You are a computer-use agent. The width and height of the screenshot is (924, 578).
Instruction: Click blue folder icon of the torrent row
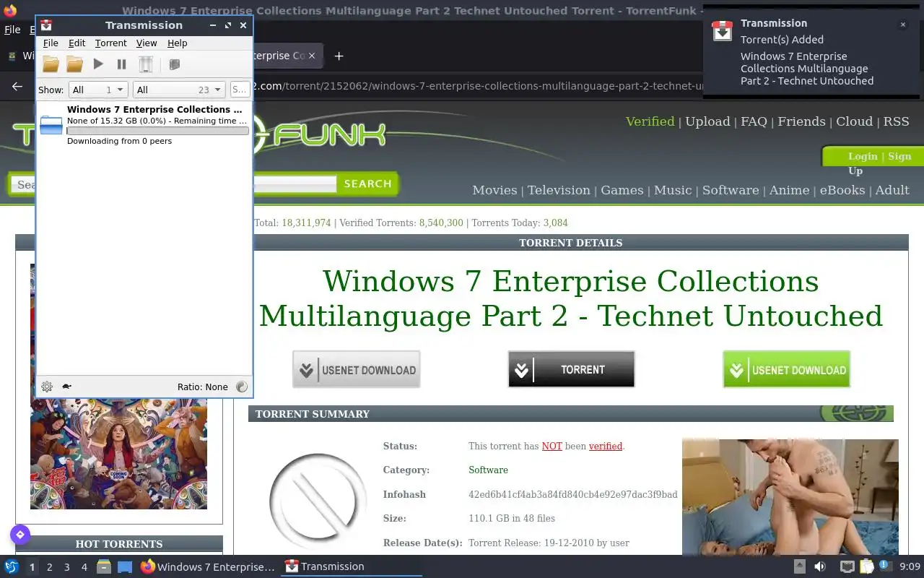pyautogui.click(x=51, y=125)
